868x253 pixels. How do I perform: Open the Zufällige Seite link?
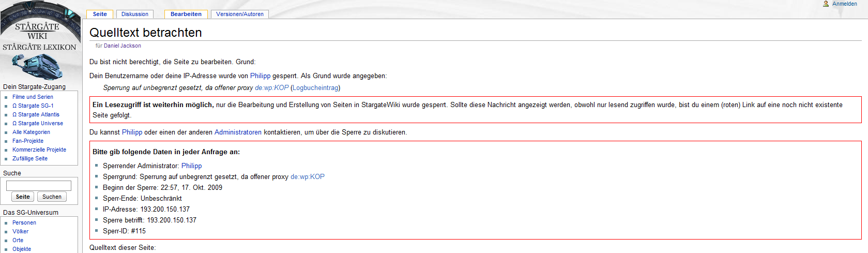pos(30,158)
